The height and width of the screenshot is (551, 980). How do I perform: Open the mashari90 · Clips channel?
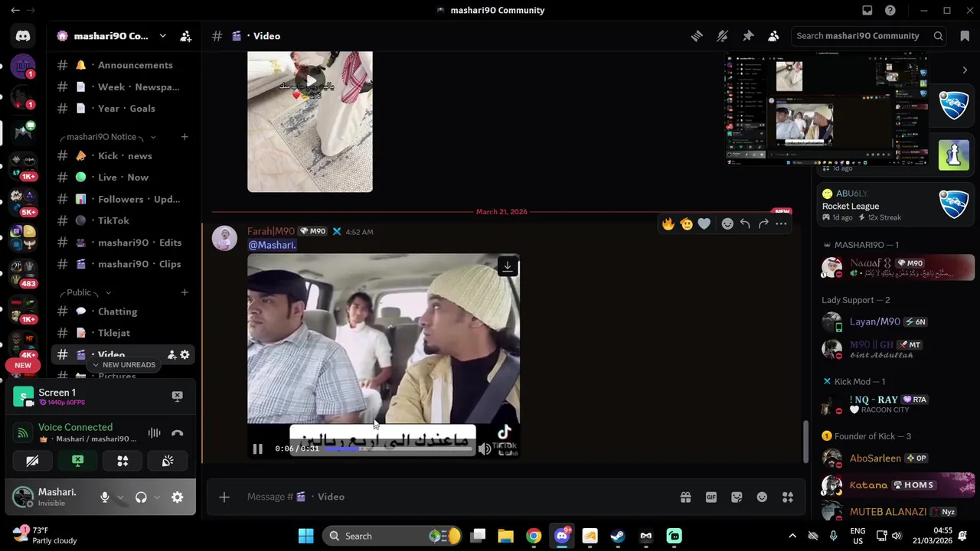(x=124, y=264)
